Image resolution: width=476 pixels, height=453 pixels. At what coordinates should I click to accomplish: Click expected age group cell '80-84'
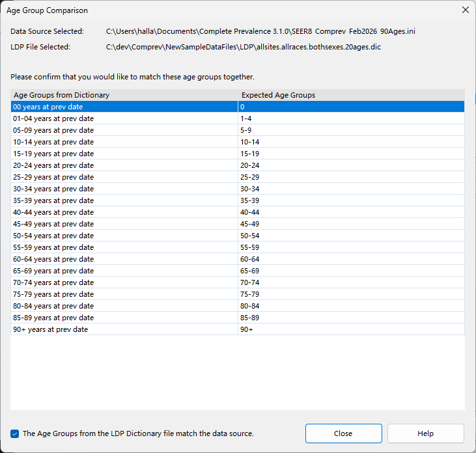tap(352, 306)
